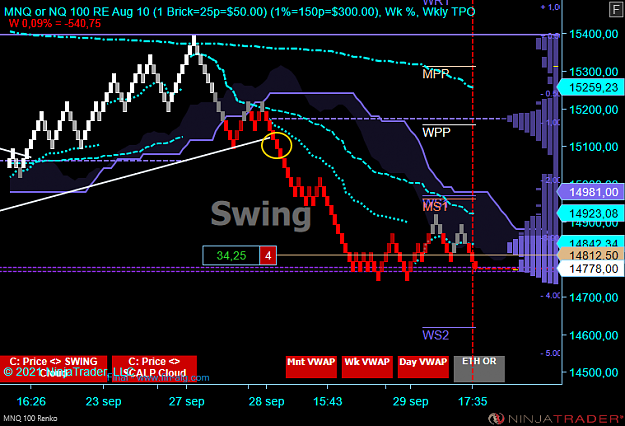The image size is (625, 426).
Task: Click the F button in the top-right corner
Action: click(x=616, y=9)
